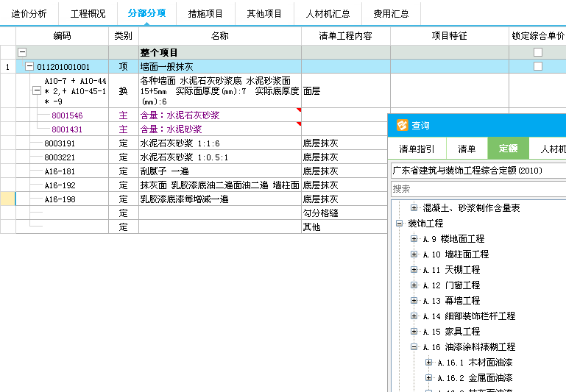Select the 分部分项 tab
The height and width of the screenshot is (392, 566).
[146, 14]
